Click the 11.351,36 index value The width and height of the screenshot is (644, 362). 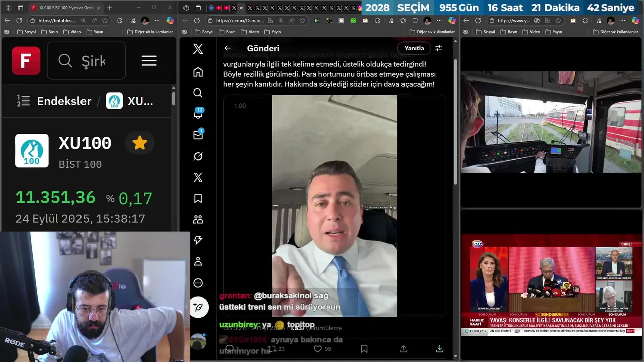click(55, 197)
